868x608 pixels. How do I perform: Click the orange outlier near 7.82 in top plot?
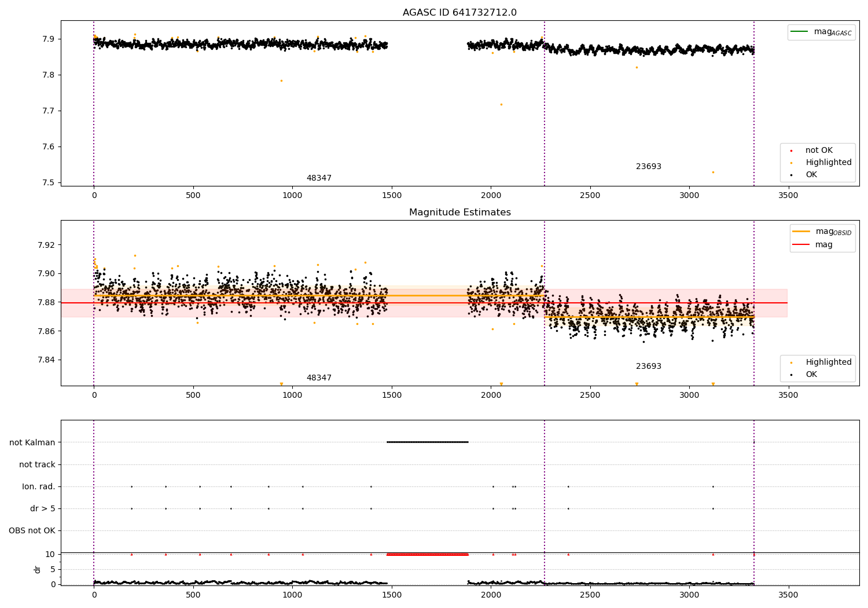[x=637, y=68]
